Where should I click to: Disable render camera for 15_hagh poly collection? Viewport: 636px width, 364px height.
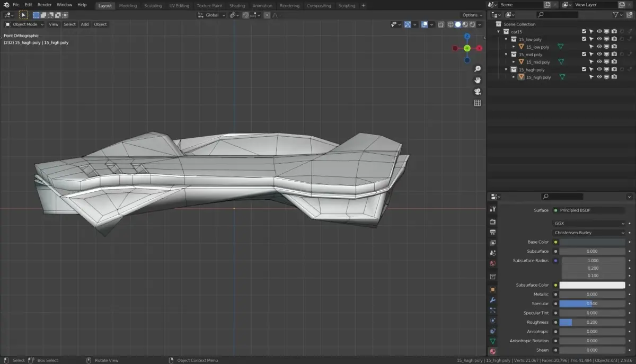pyautogui.click(x=614, y=69)
